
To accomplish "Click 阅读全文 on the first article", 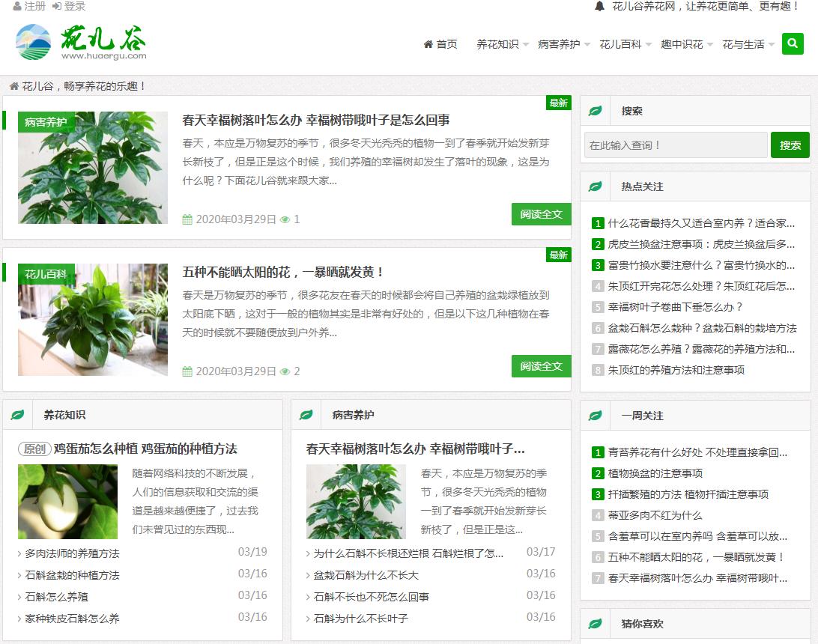I will [x=541, y=213].
